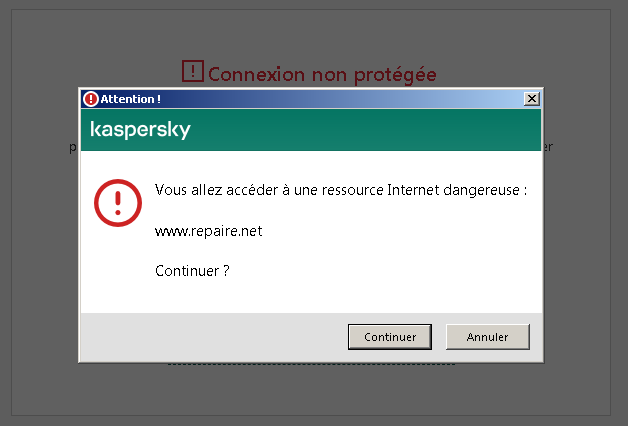Select the www.repaire.net address text
Image resolution: width=628 pixels, height=426 pixels.
[x=208, y=231]
